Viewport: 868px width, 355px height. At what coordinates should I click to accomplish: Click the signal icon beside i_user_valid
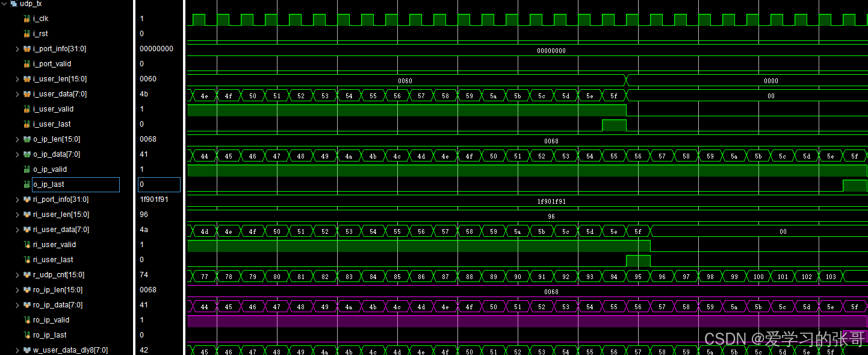(x=26, y=109)
